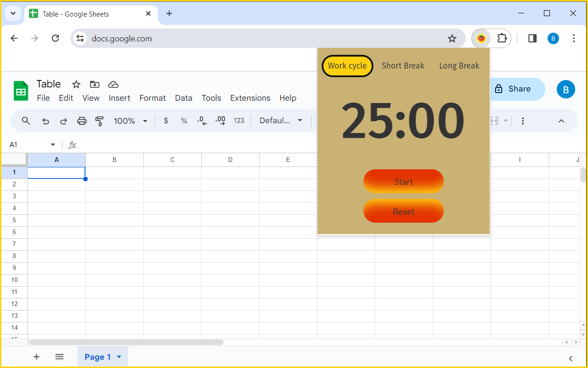
Task: Go back to previous page
Action: tap(14, 39)
